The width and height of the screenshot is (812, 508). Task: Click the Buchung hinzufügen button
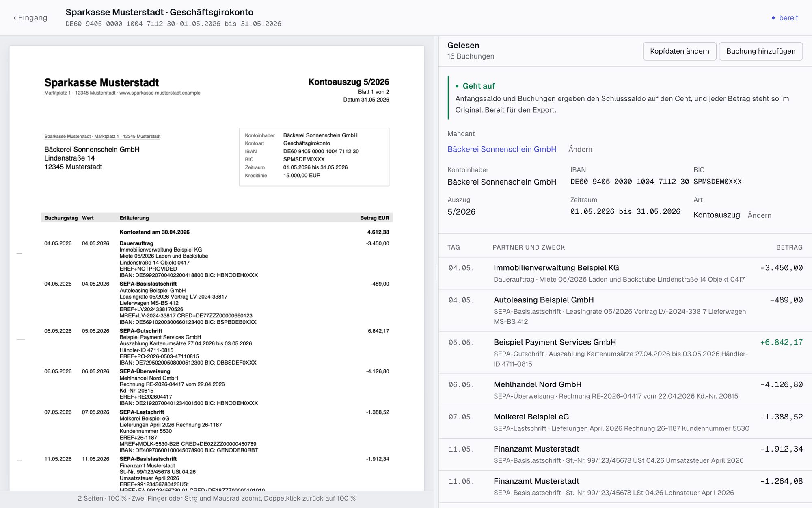click(x=760, y=51)
